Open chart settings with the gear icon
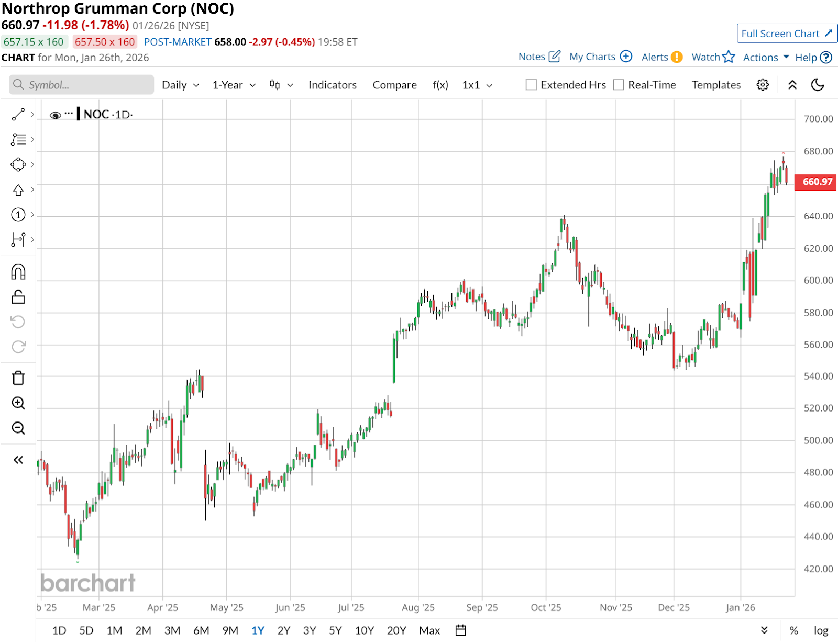 coord(763,84)
